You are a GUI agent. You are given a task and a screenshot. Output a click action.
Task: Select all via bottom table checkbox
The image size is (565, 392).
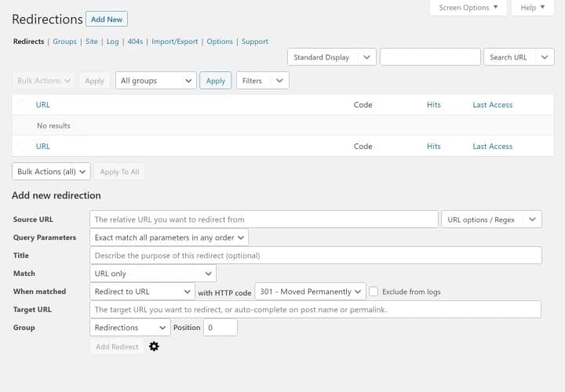click(22, 146)
